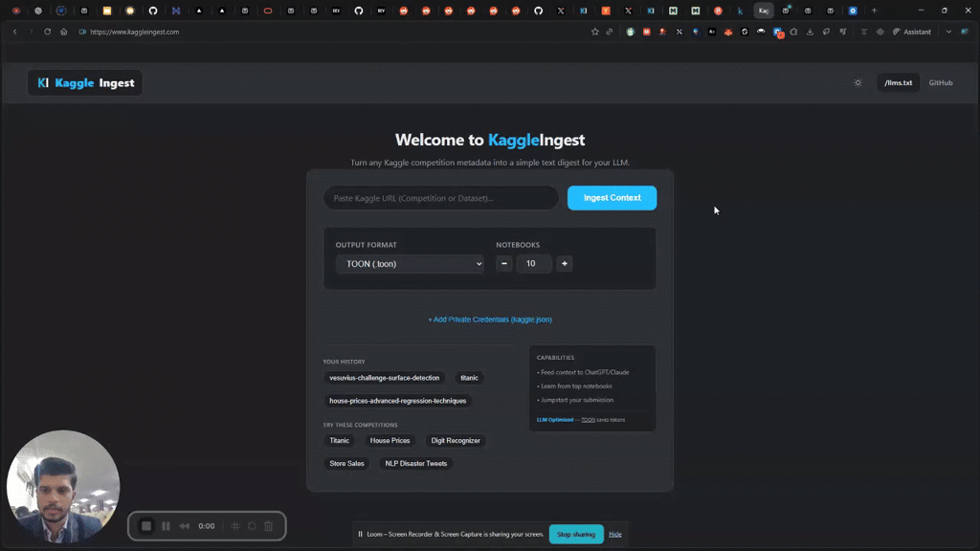
Task: Click the Loom rewind icon
Action: click(x=185, y=526)
